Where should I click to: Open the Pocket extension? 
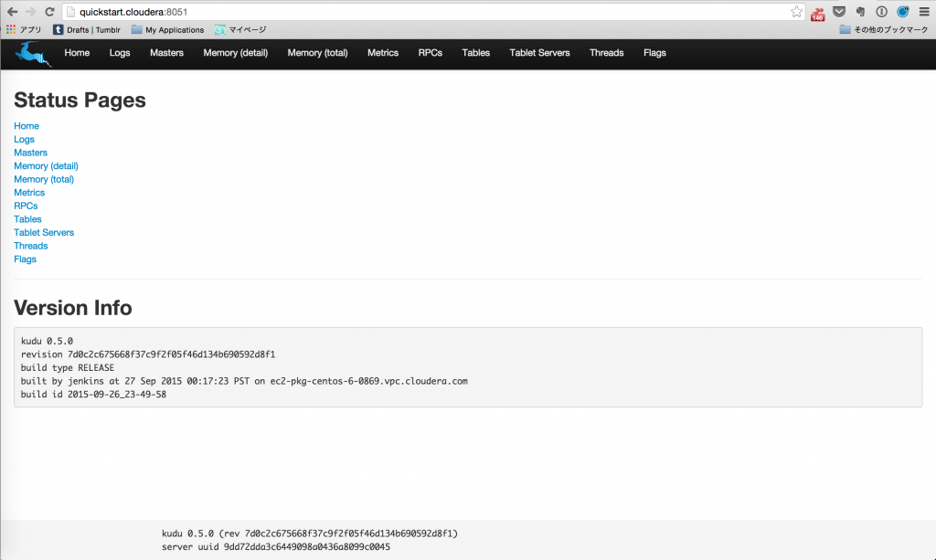point(839,12)
